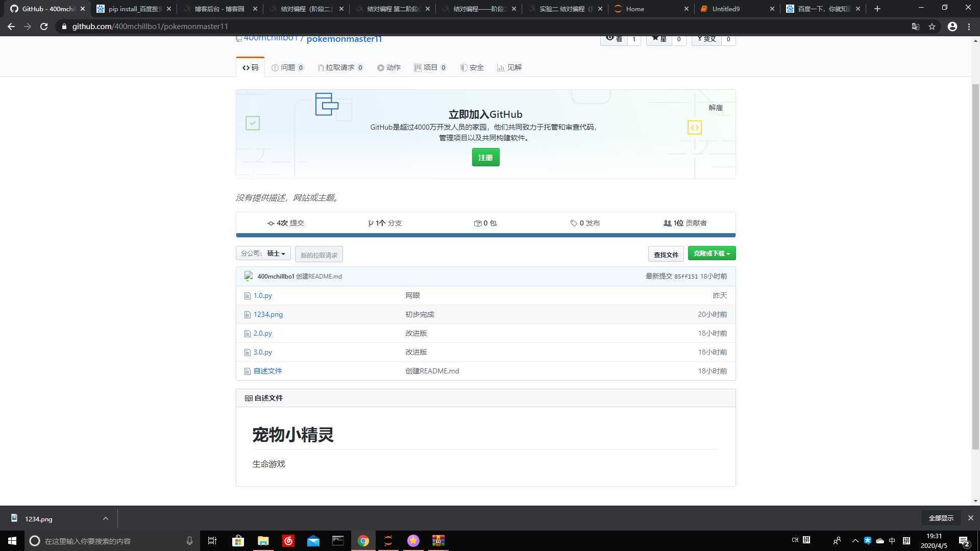Viewport: 980px width, 551px height.
Task: Go back in Chrome
Action: 11,27
